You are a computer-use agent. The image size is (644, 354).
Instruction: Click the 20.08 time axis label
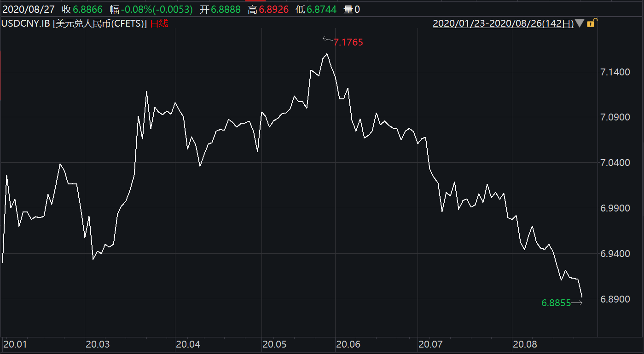click(x=525, y=344)
